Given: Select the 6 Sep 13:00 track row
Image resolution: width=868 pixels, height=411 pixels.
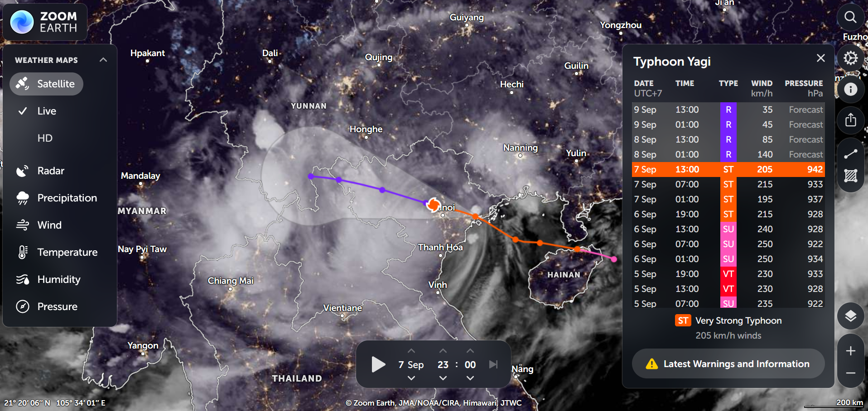Looking at the screenshot, I should point(728,229).
